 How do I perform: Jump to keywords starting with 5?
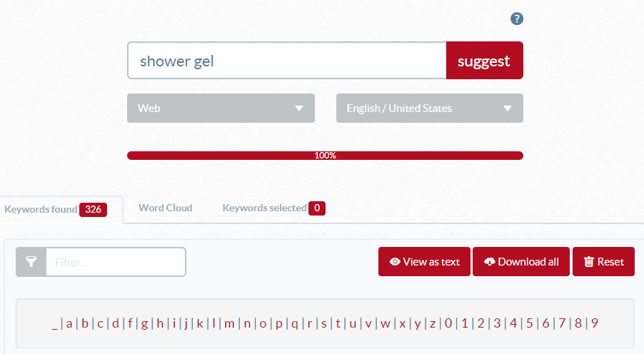[530, 323]
